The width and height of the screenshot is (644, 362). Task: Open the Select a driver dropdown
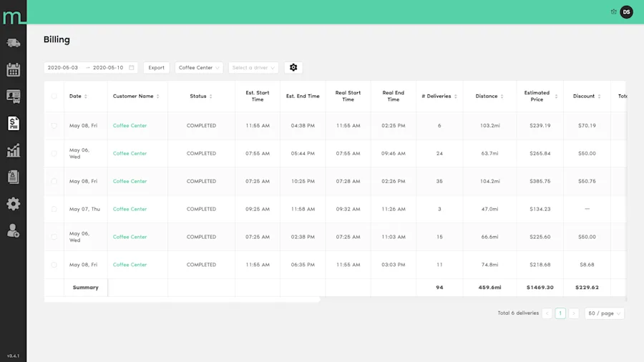tap(253, 67)
